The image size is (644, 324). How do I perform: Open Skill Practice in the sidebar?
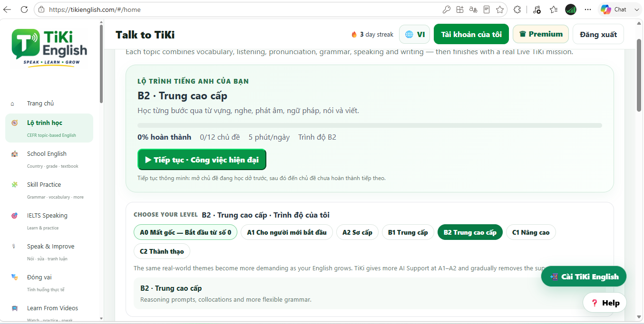[49, 190]
